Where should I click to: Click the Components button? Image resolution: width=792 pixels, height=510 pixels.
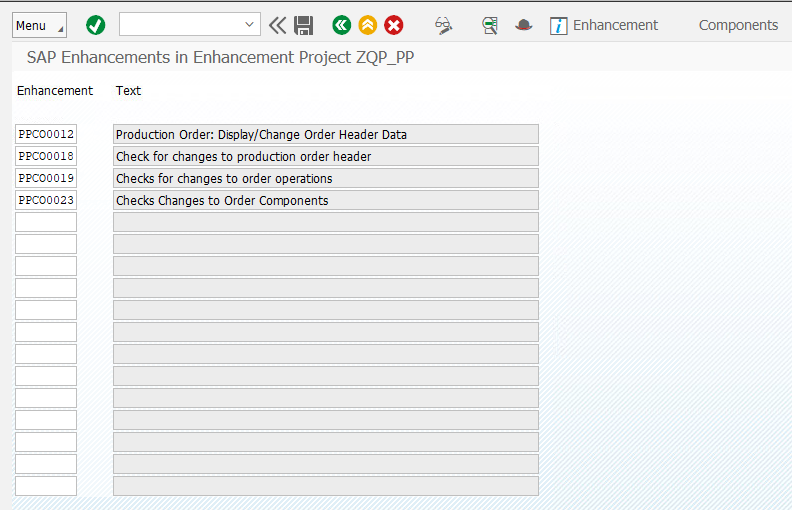click(x=738, y=25)
